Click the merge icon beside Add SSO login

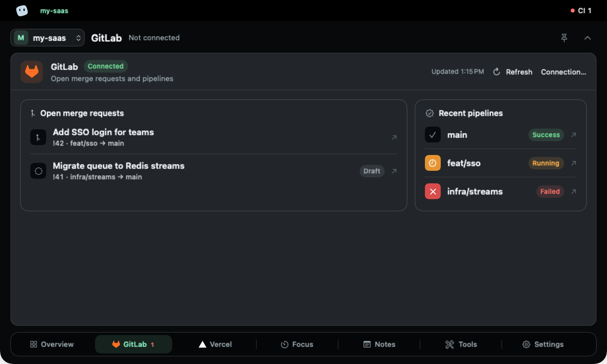coord(38,137)
